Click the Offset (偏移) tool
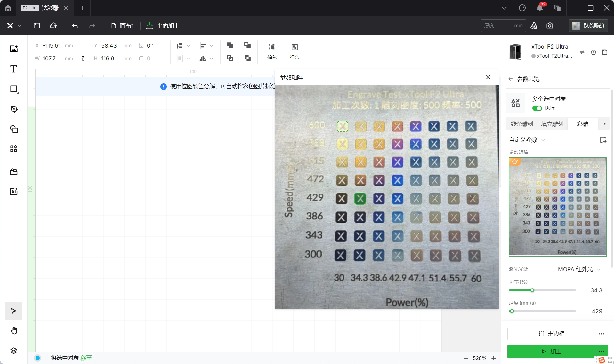This screenshot has width=614, height=364. click(x=272, y=52)
